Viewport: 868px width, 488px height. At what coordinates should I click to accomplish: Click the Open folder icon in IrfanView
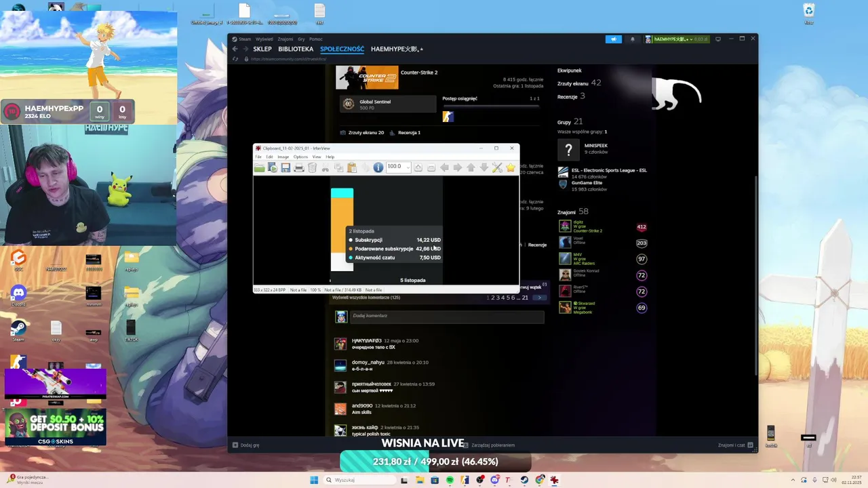coord(260,167)
